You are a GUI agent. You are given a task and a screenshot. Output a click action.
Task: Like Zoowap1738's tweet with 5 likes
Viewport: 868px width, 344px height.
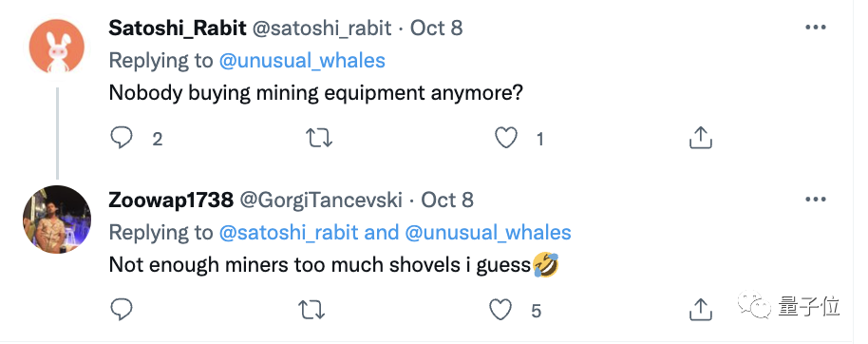(501, 310)
